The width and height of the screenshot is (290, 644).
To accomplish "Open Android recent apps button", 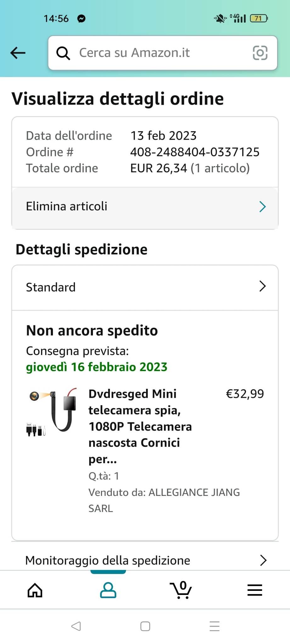I will (214, 626).
